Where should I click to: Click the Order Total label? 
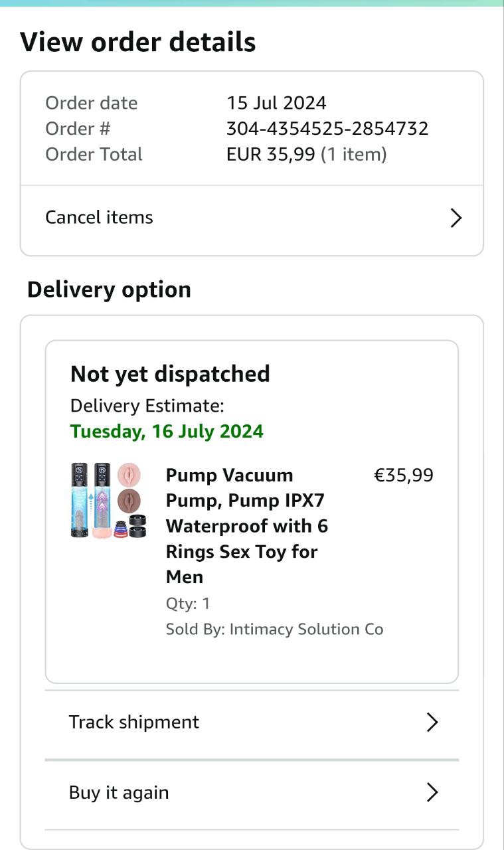94,154
